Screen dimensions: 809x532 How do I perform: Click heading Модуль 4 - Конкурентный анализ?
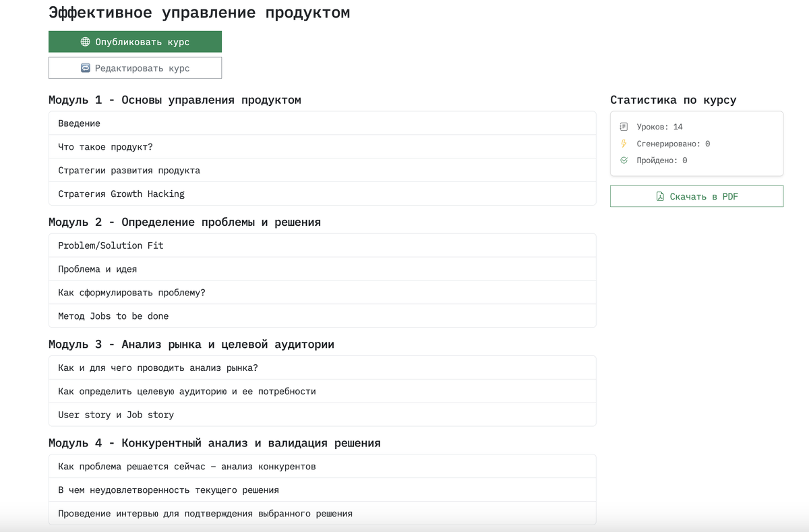click(214, 443)
